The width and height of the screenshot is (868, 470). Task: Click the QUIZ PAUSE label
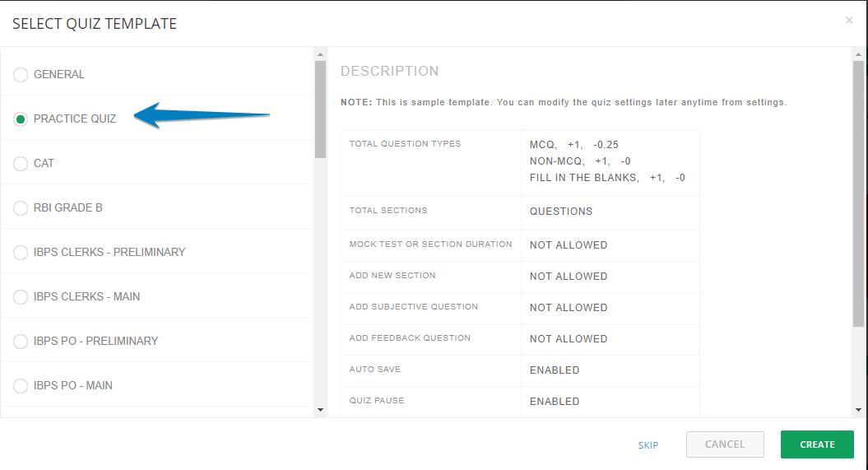tap(377, 400)
